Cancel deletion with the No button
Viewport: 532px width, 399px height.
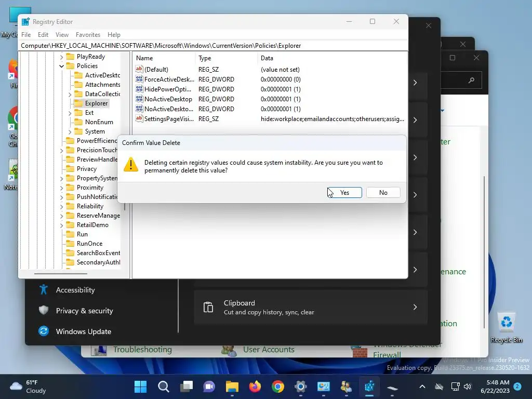click(x=383, y=192)
